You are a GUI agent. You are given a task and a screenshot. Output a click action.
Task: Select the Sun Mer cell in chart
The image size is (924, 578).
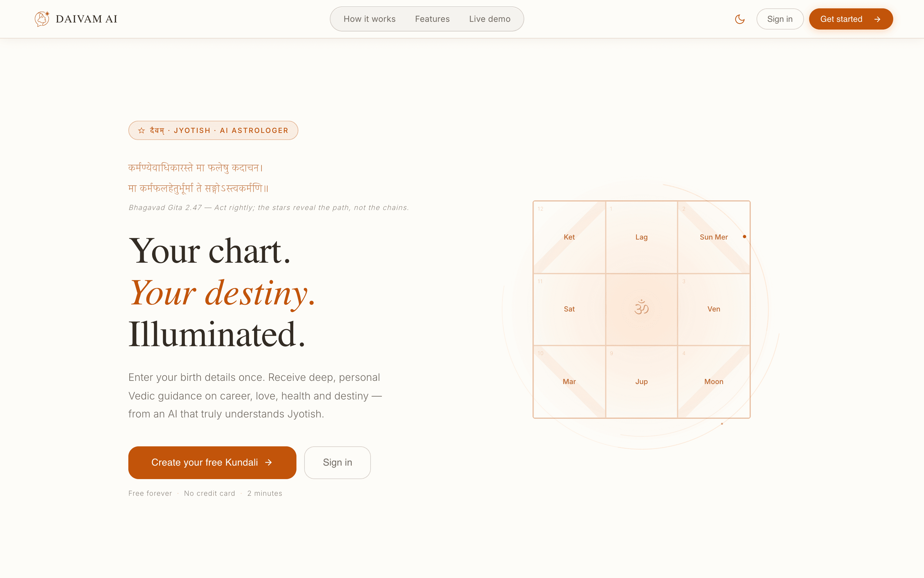pyautogui.click(x=714, y=237)
